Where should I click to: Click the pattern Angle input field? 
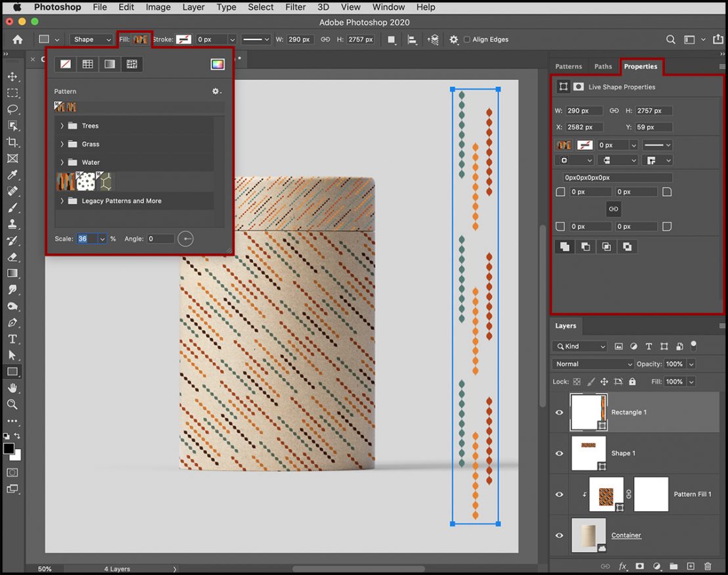(160, 239)
